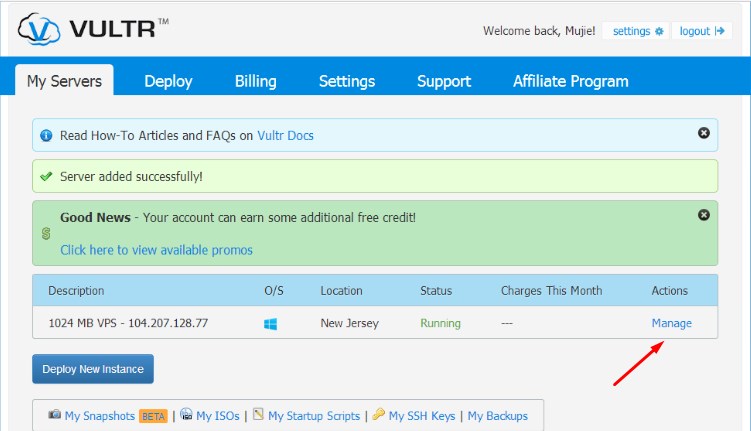The image size is (751, 431).
Task: Open the My ISOs link
Action: click(218, 416)
